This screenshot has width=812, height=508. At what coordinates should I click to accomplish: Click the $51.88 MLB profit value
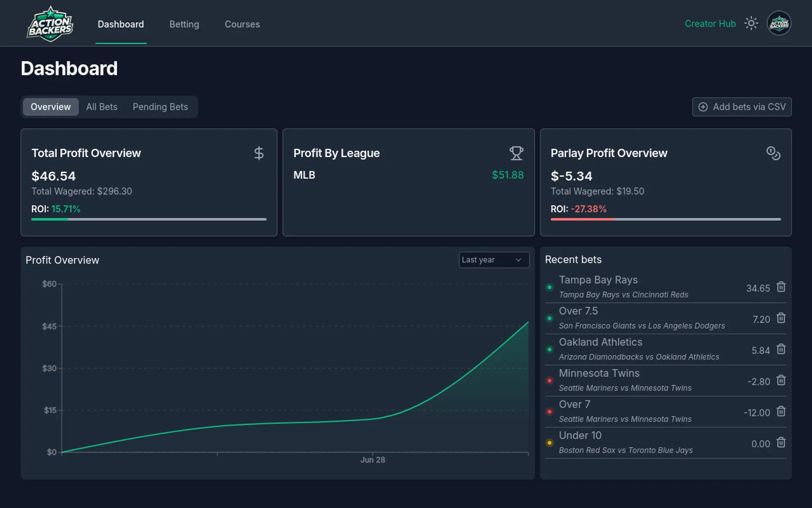coord(507,175)
